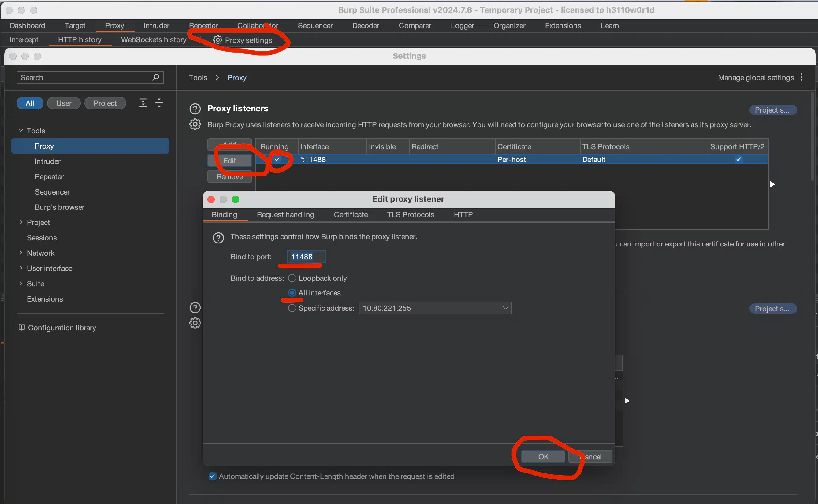Click OK in Edit proxy listener
The width and height of the screenshot is (818, 504).
coord(543,457)
